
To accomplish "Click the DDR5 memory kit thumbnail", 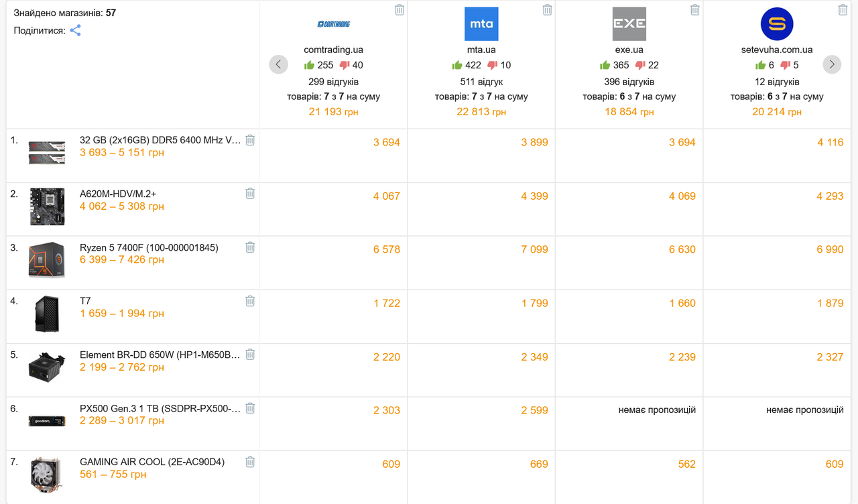I will point(48,153).
